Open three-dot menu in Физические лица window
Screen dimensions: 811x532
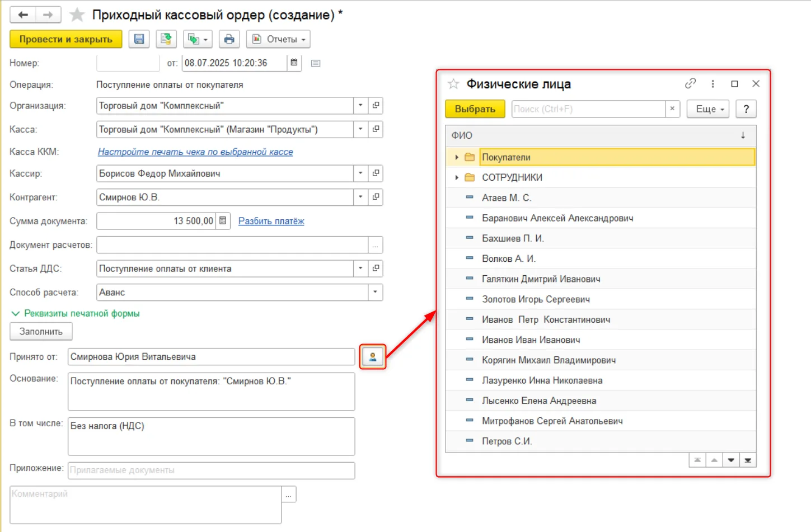pyautogui.click(x=712, y=83)
